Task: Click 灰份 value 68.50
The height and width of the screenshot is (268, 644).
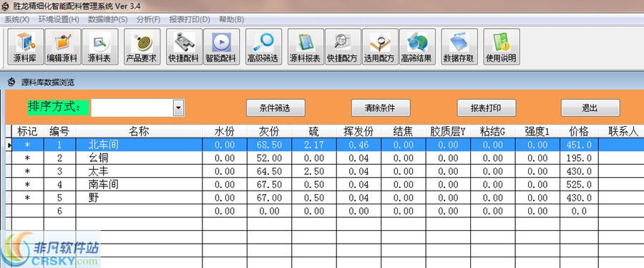Action: tap(270, 145)
